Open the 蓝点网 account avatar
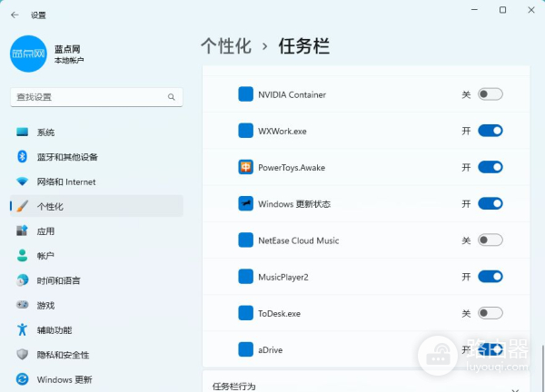The width and height of the screenshot is (545, 392). tap(28, 54)
